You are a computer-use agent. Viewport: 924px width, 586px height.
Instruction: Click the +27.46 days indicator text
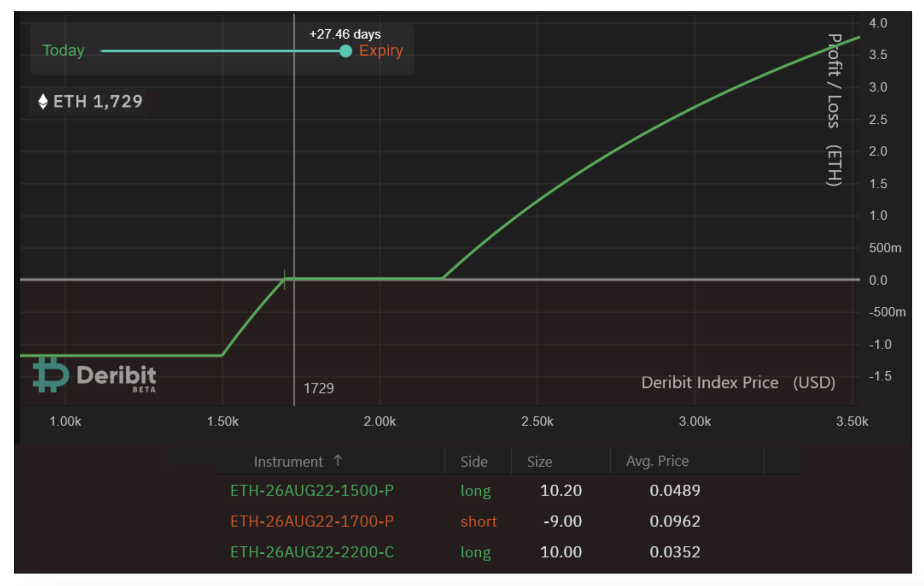[345, 34]
